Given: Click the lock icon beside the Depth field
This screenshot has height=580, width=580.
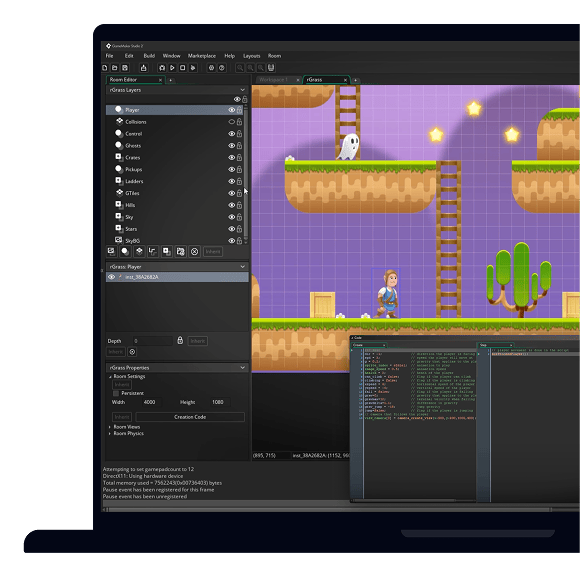Looking at the screenshot, I should tap(180, 340).
